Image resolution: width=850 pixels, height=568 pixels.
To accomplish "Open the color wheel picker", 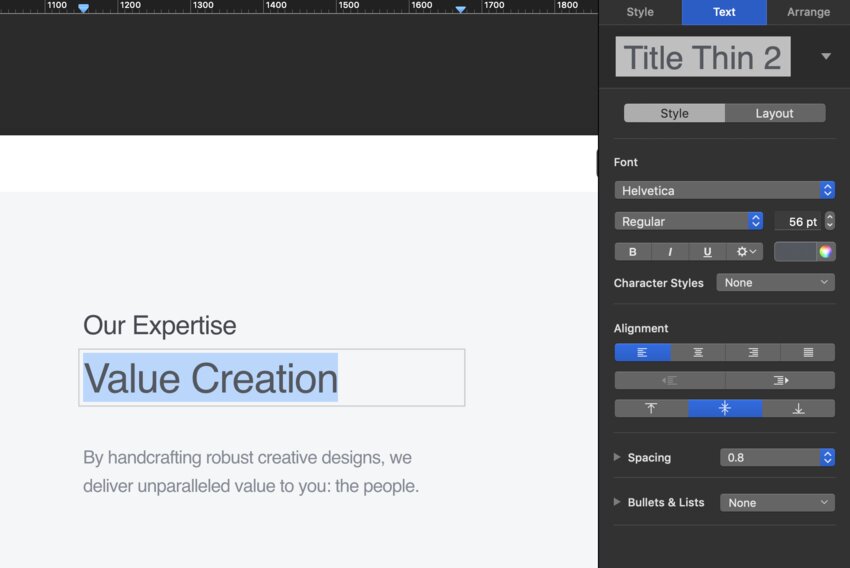I will pyautogui.click(x=825, y=252).
